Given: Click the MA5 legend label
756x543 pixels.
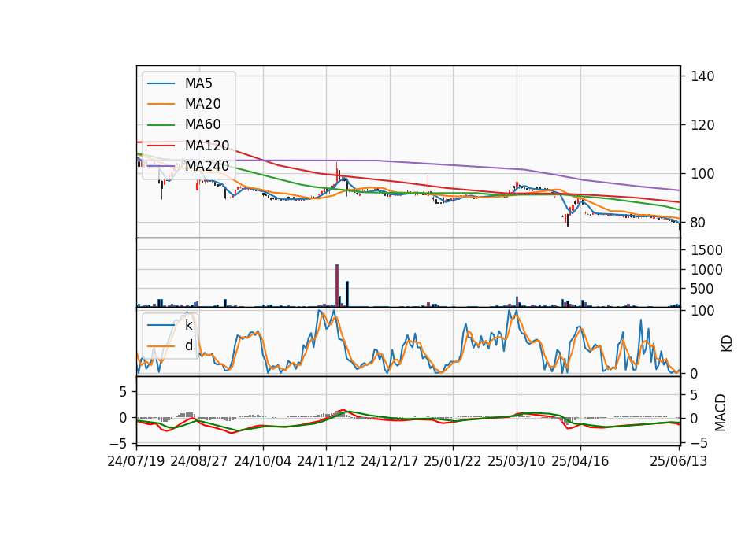Looking at the screenshot, I should (x=198, y=83).
